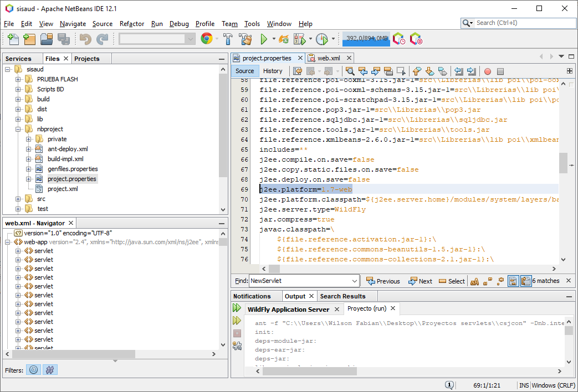Click the Clean and Build icon
Viewport: 578px width, 392px height.
click(x=245, y=39)
